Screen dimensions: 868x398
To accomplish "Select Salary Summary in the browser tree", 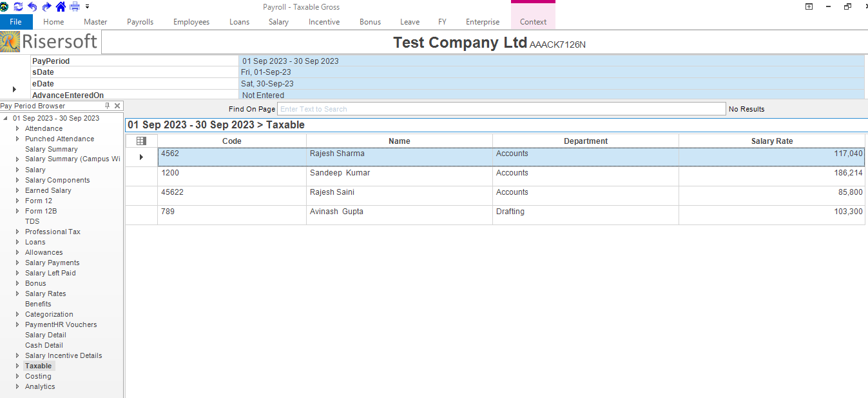I will click(51, 149).
